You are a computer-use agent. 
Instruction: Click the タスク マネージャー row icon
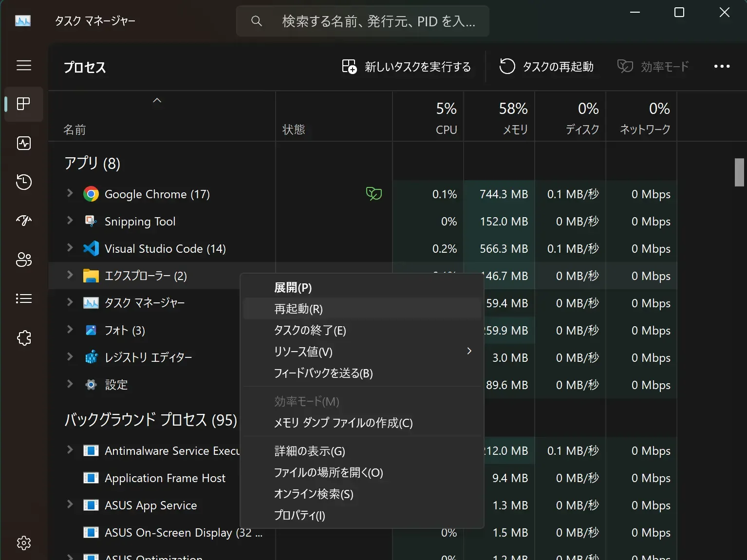[x=91, y=303]
